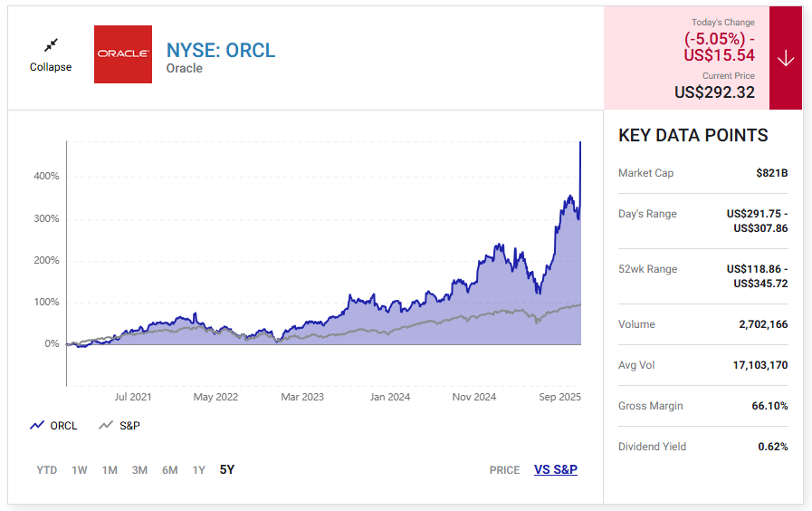Select the YTD time range
Screen dimensions: 812x511
(46, 470)
